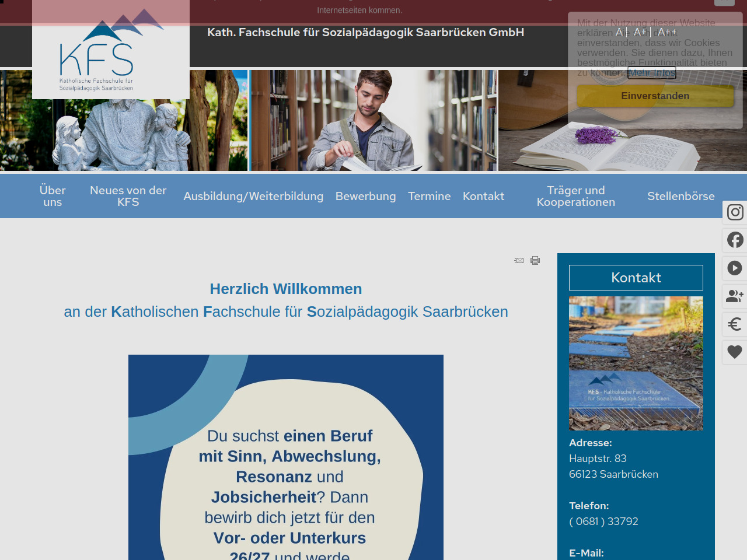747x560 pixels.
Task: Set the largest font size A++
Action: tap(667, 33)
